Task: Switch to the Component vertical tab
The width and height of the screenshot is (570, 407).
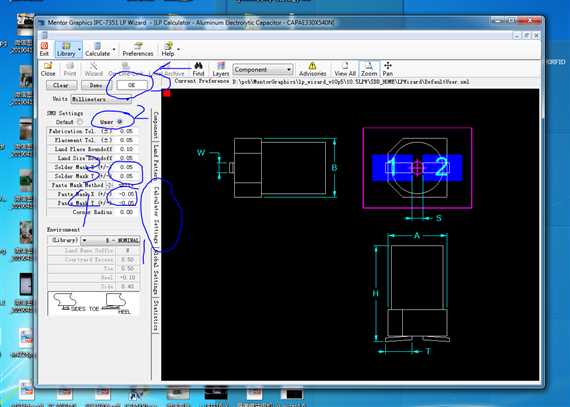Action: click(156, 125)
